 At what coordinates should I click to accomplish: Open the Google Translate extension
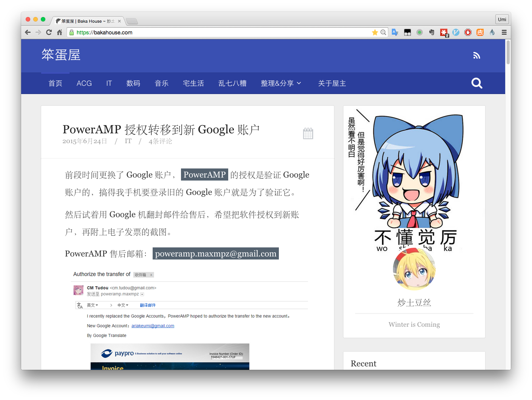point(395,32)
